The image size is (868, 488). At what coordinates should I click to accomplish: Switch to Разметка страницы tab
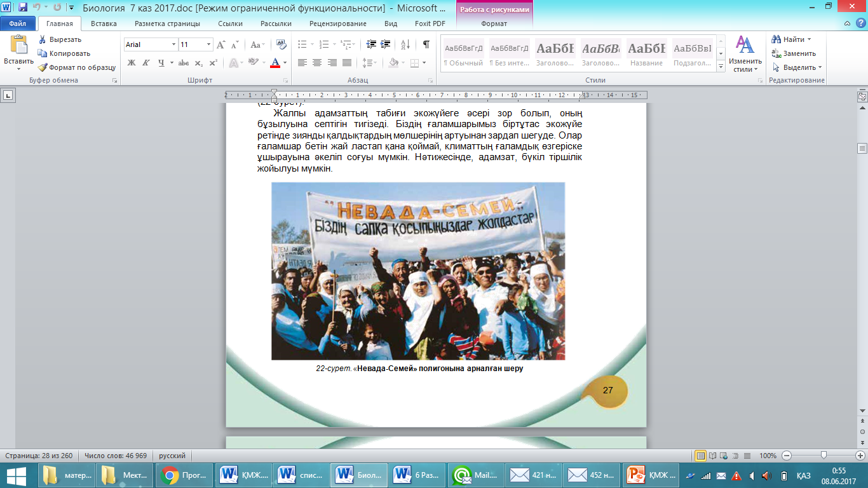(167, 24)
